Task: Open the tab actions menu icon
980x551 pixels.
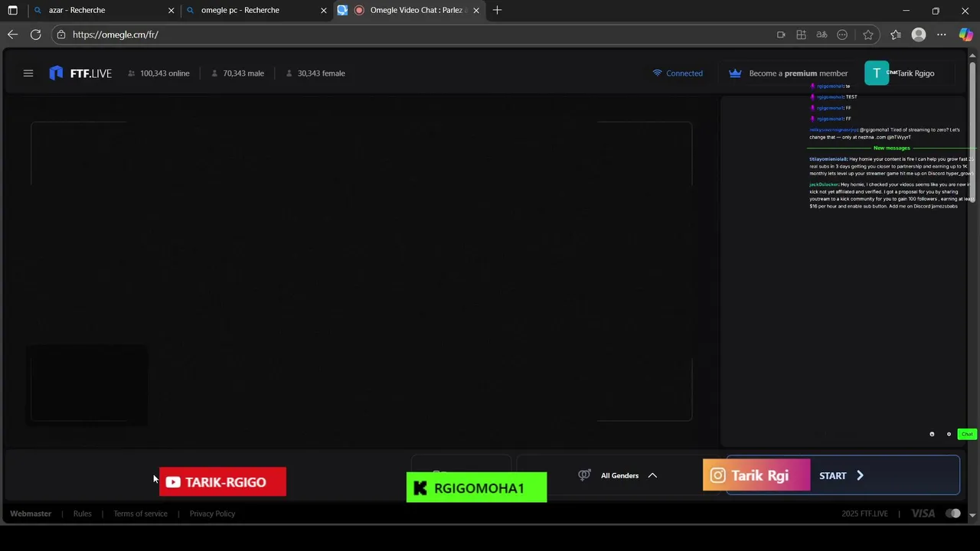Action: [x=12, y=10]
